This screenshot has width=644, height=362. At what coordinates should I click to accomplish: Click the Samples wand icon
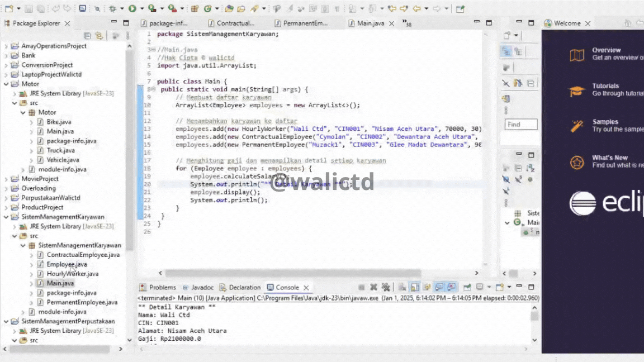(x=577, y=126)
